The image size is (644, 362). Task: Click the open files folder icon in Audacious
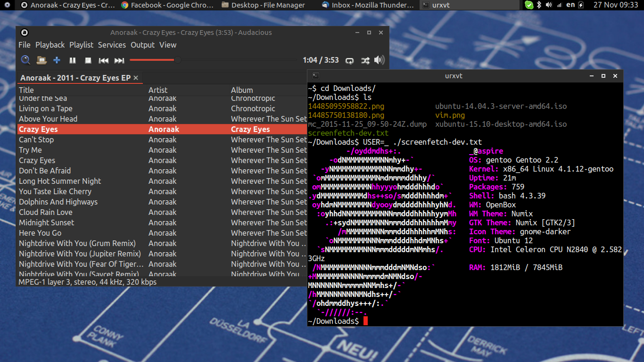42,60
